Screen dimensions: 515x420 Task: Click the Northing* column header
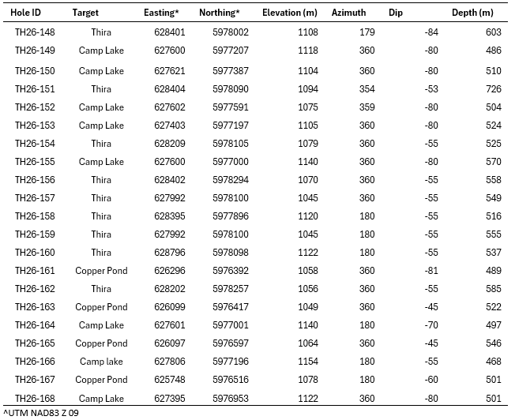(x=220, y=13)
